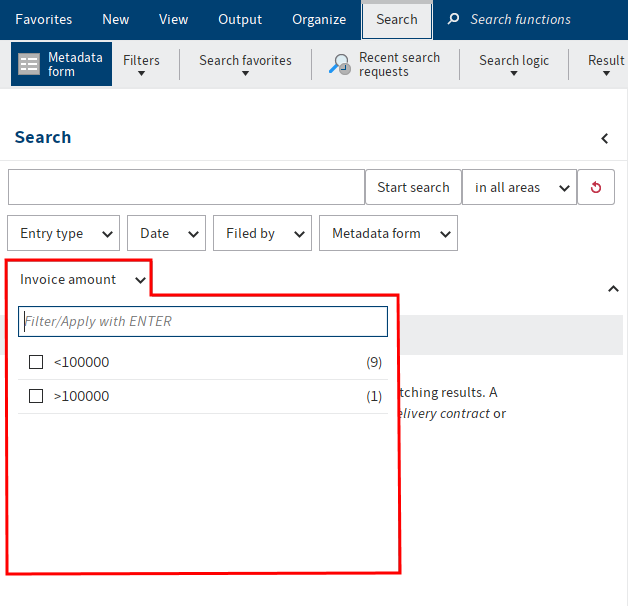Click the reset search red arrow icon
Image resolution: width=628 pixels, height=606 pixels.
(x=596, y=187)
